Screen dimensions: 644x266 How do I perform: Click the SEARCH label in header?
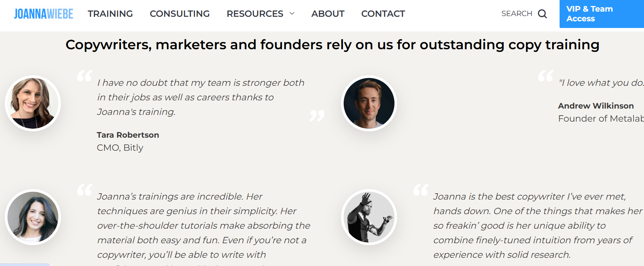[x=517, y=14]
